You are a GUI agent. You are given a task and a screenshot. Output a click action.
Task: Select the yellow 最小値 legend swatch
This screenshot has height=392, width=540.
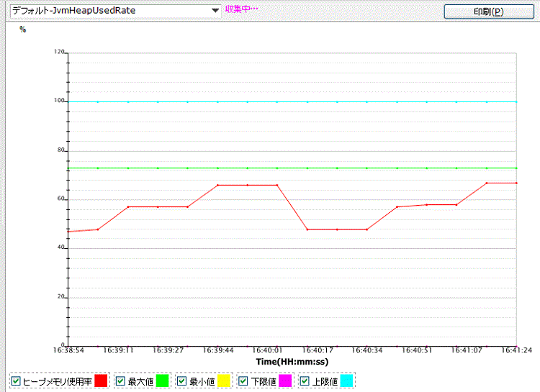[224, 381]
